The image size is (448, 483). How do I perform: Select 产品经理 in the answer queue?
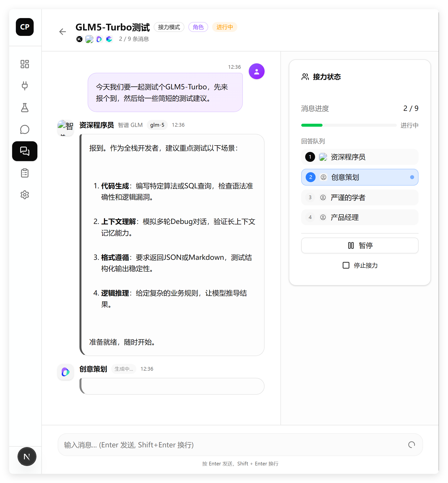pos(360,217)
